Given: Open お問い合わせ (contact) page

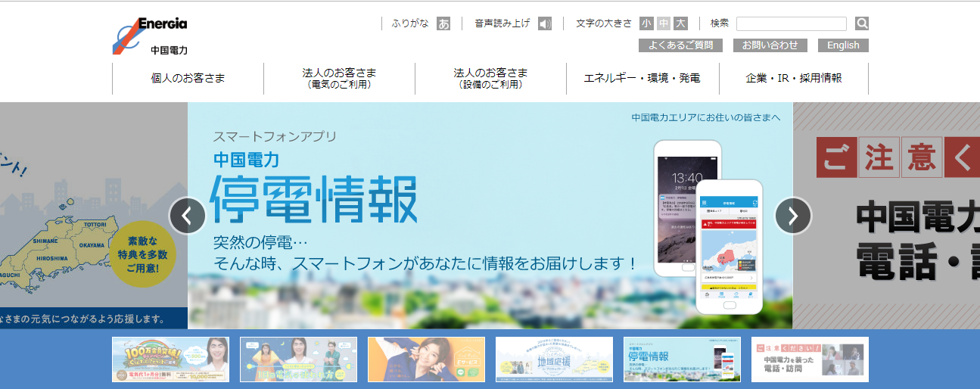Looking at the screenshot, I should pyautogui.click(x=770, y=45).
